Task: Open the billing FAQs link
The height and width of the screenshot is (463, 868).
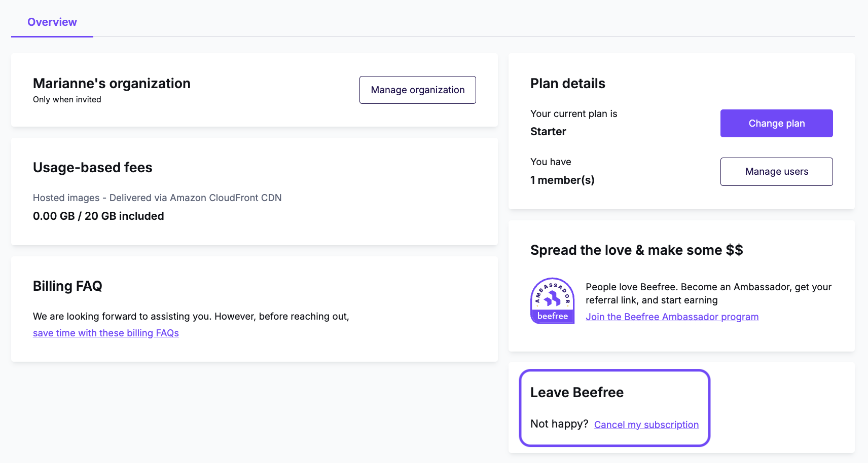Action: (106, 333)
